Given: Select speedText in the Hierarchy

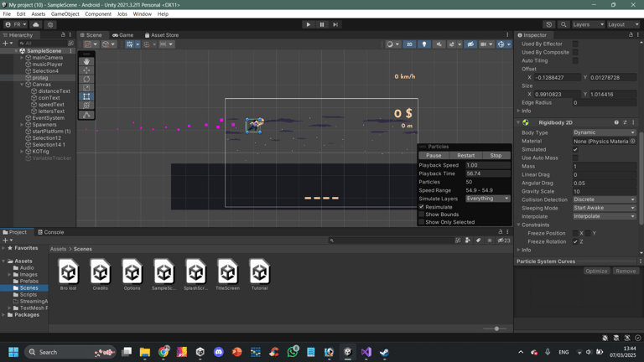Looking at the screenshot, I should coord(51,105).
